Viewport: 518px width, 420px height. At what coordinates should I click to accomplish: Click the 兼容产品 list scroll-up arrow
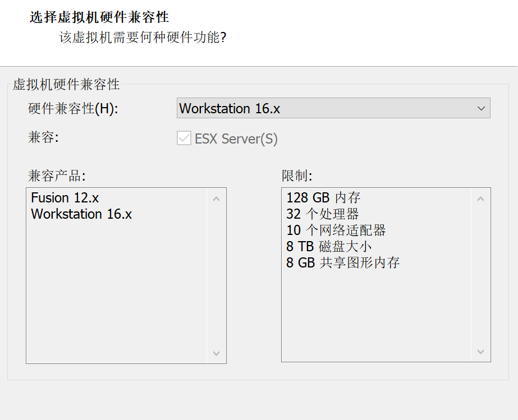coord(217,199)
